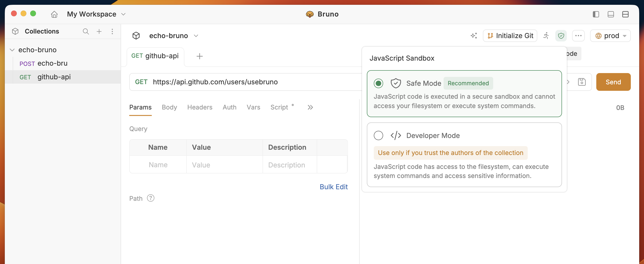The height and width of the screenshot is (264, 644).
Task: Click the Collections cube icon
Action: tap(15, 31)
